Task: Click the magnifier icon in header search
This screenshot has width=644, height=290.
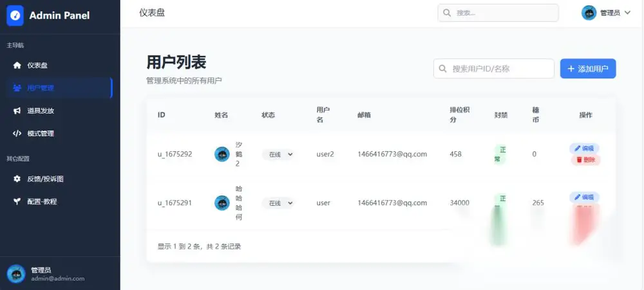Action: pos(447,13)
